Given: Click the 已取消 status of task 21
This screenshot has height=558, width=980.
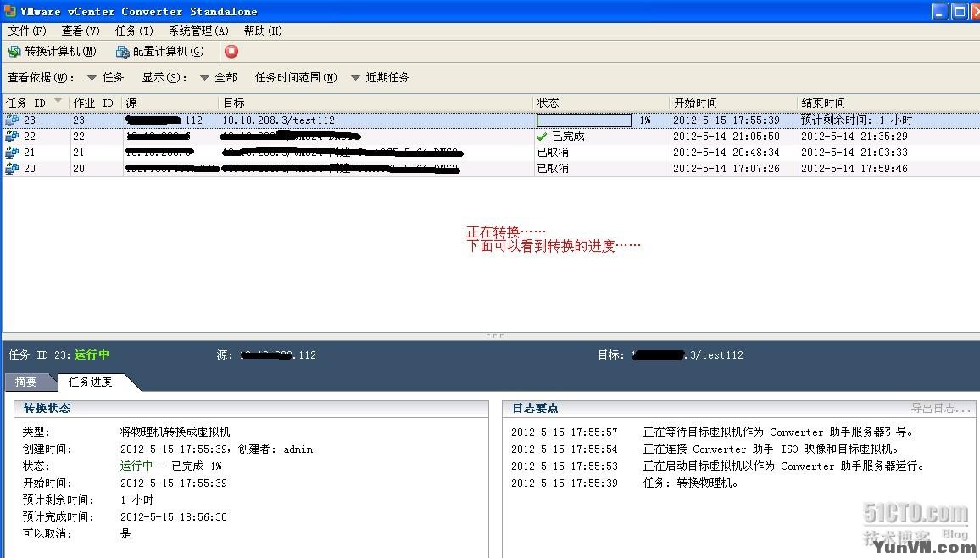Looking at the screenshot, I should click(x=553, y=153).
